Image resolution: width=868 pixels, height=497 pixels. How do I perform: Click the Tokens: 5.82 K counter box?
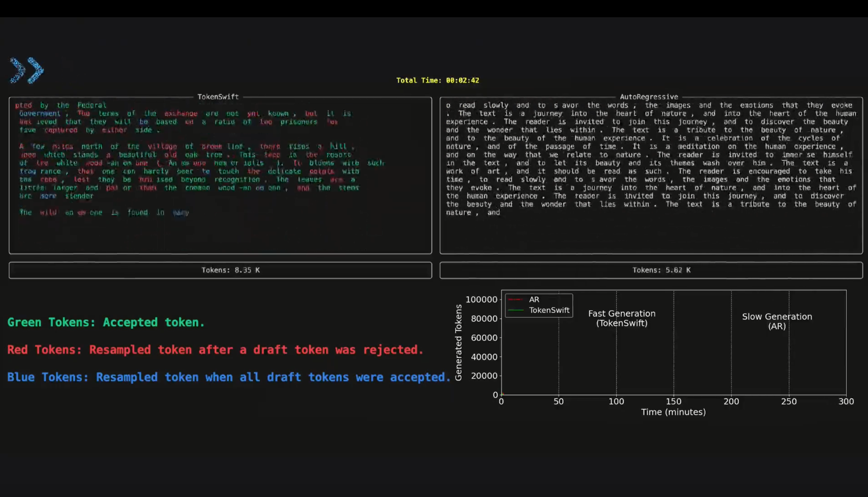(651, 270)
